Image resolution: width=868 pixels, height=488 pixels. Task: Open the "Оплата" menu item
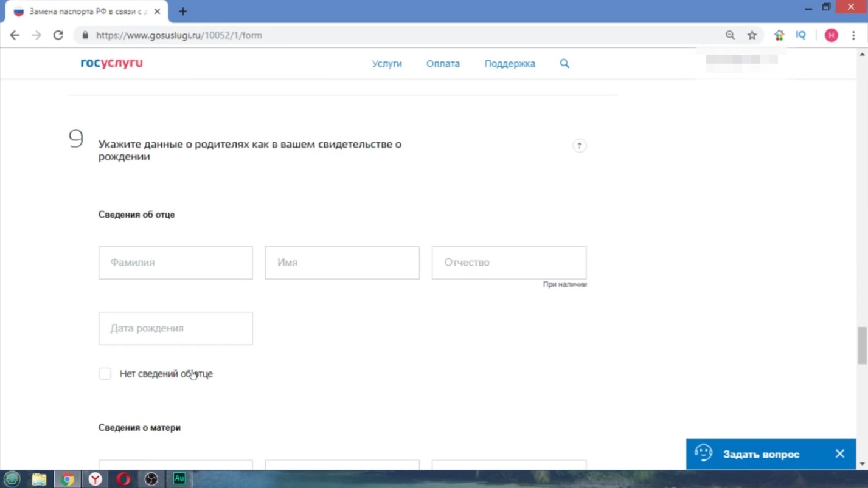pyautogui.click(x=443, y=64)
